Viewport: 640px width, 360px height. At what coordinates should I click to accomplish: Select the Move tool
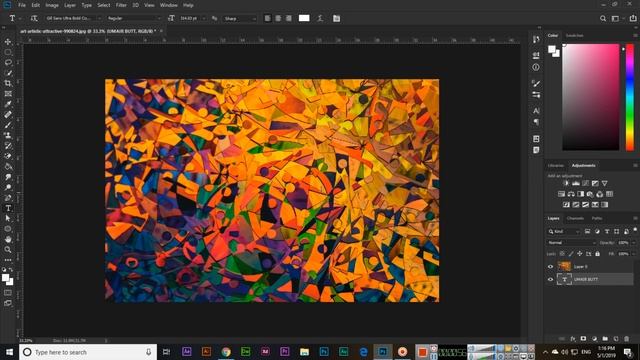[x=8, y=42]
